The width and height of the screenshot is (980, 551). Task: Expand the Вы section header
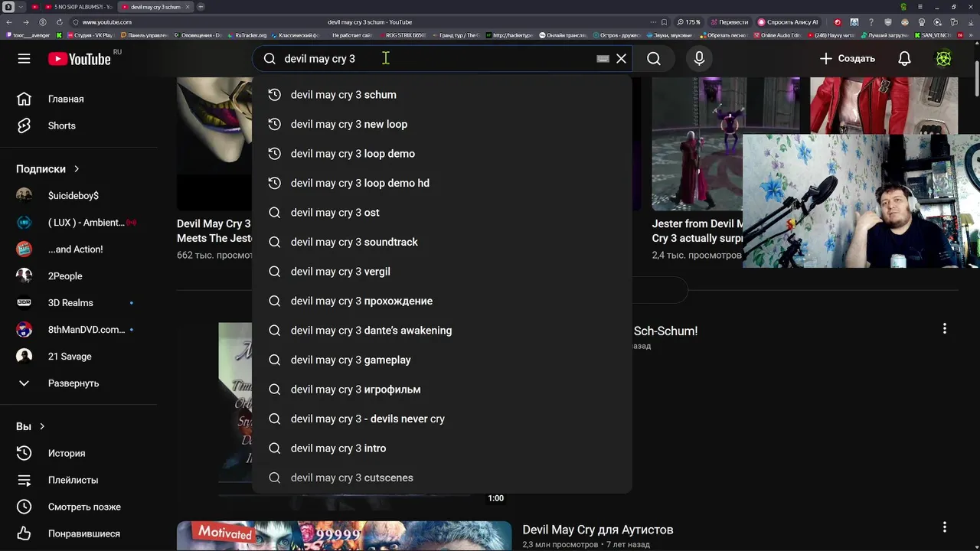pyautogui.click(x=31, y=426)
